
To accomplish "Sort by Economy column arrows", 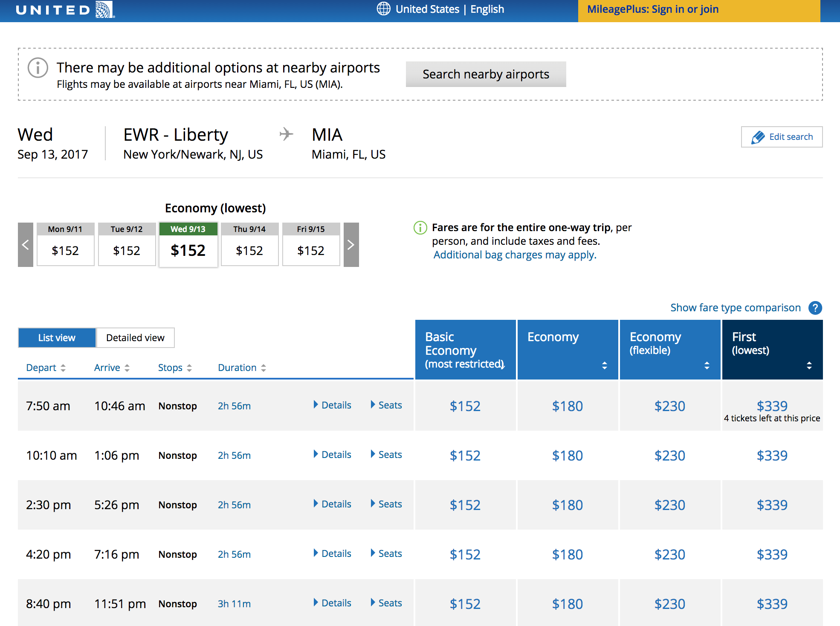I will point(604,365).
